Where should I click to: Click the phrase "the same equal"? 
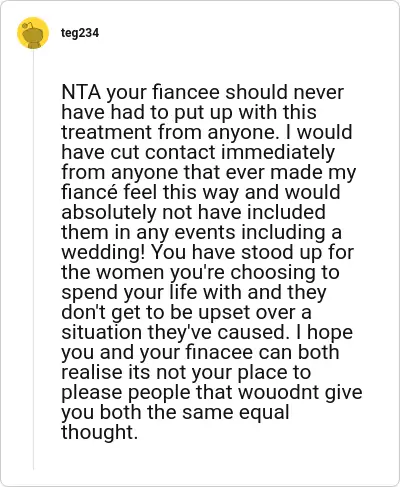218,413
